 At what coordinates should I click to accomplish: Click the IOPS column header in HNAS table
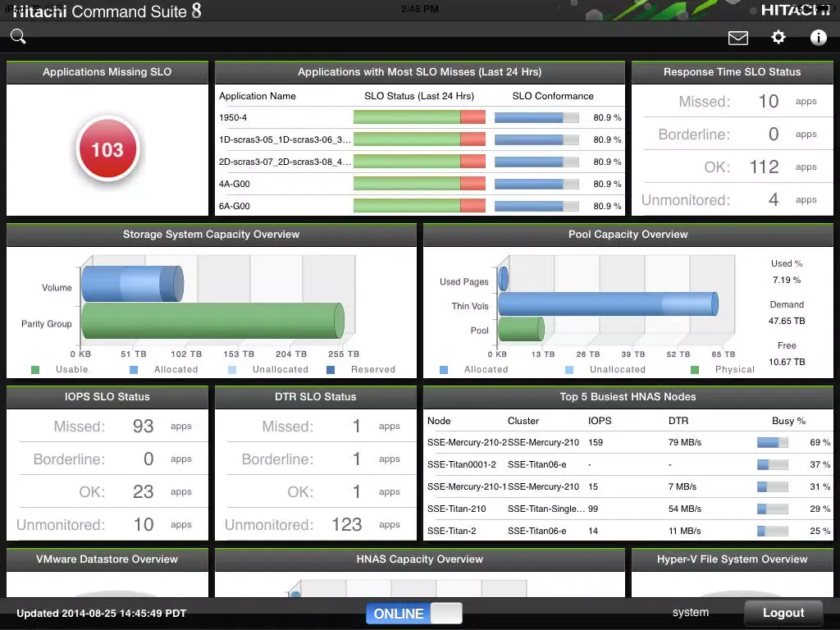[x=600, y=421]
